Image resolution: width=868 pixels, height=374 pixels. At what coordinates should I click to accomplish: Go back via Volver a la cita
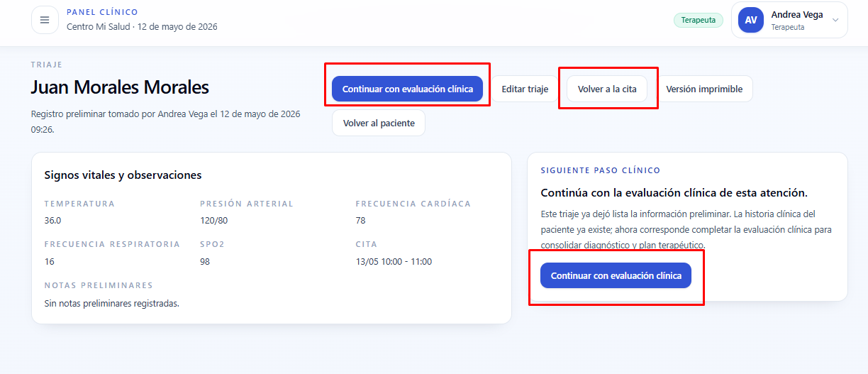coord(607,89)
